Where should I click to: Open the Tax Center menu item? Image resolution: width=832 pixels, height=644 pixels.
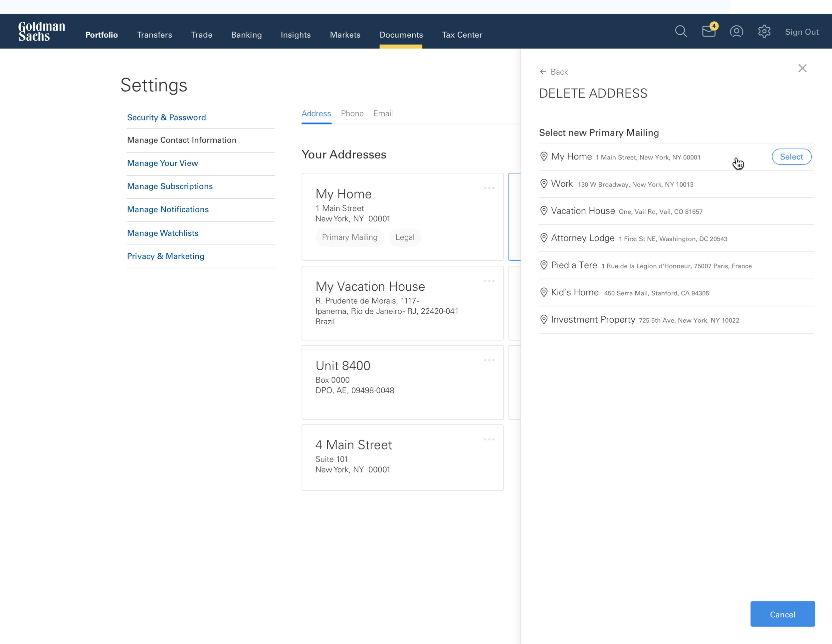462,35
